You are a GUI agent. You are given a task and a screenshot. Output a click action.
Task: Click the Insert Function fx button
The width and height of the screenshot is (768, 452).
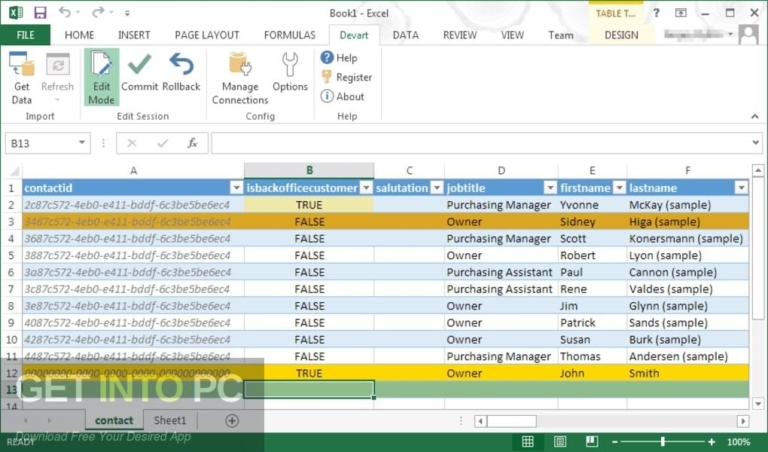pos(192,143)
